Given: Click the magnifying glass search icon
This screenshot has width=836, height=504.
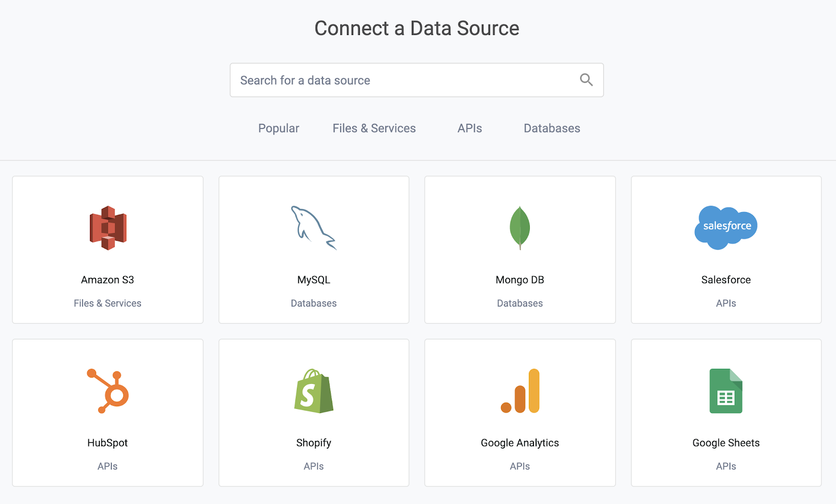Looking at the screenshot, I should [586, 80].
